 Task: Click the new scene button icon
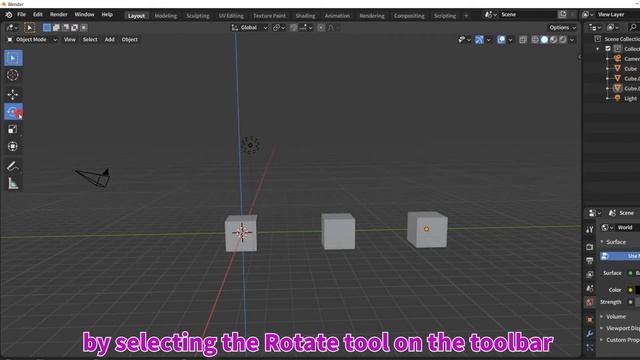563,14
